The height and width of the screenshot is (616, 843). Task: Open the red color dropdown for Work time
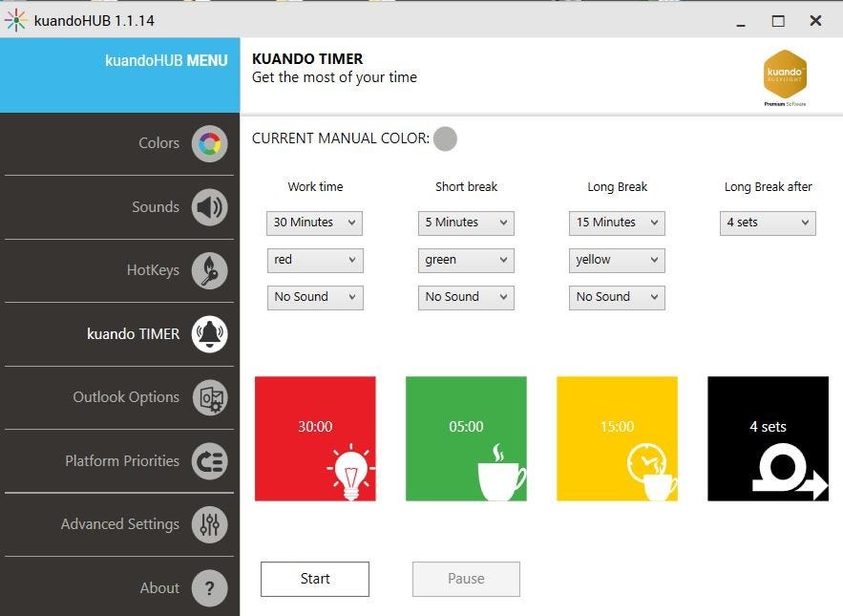[315, 261]
